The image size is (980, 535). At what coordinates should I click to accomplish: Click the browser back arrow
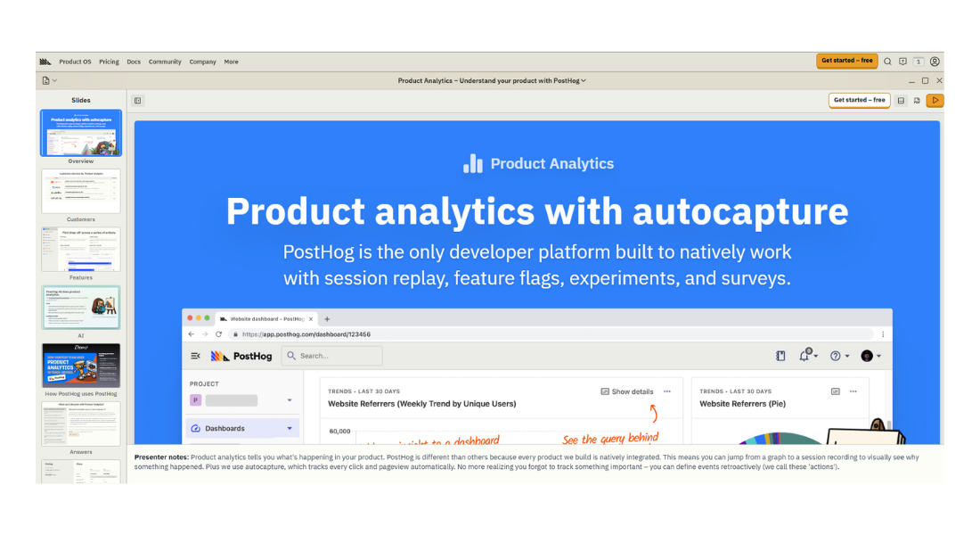(x=192, y=334)
